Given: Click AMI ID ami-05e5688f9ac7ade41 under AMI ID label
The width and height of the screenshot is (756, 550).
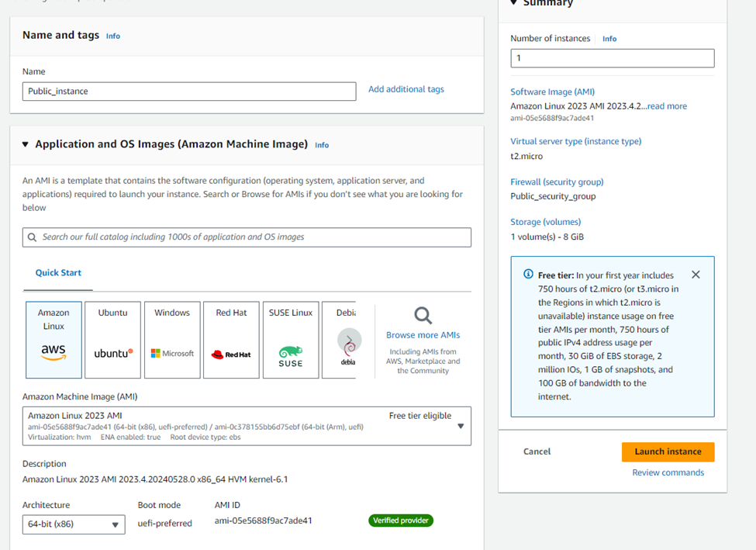Looking at the screenshot, I should [264, 521].
